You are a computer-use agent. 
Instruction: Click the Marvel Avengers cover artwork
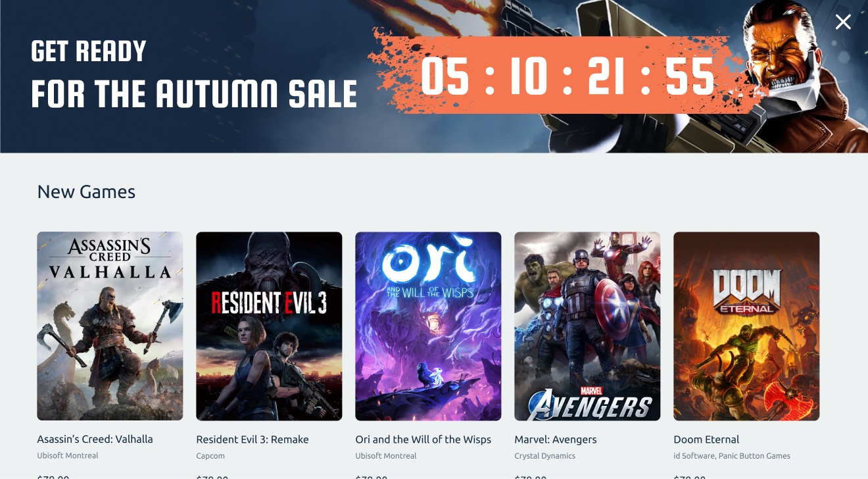587,326
